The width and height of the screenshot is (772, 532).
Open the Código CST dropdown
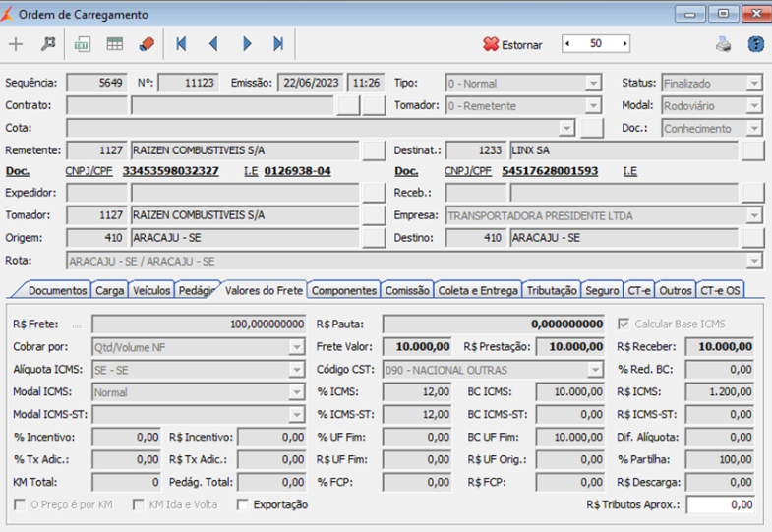(x=594, y=370)
